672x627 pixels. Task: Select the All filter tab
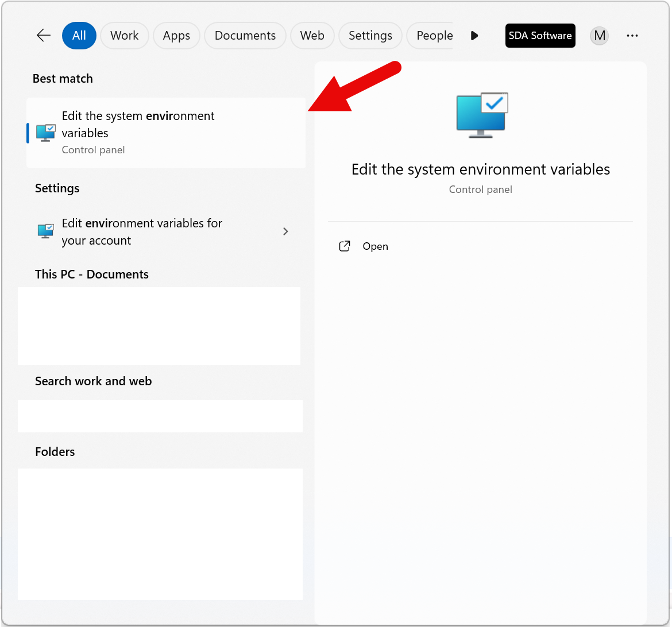click(x=79, y=36)
